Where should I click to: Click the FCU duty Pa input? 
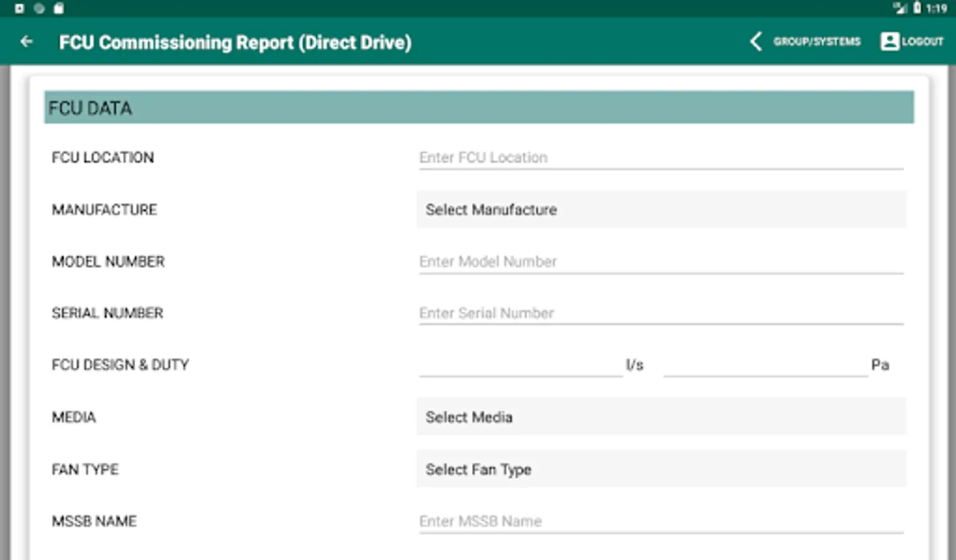(x=765, y=365)
